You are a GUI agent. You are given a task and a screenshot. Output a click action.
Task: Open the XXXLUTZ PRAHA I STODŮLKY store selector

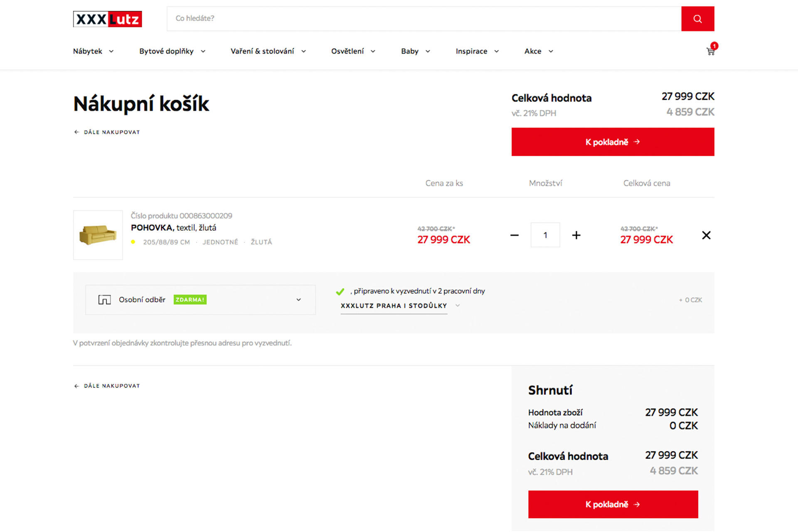(394, 305)
